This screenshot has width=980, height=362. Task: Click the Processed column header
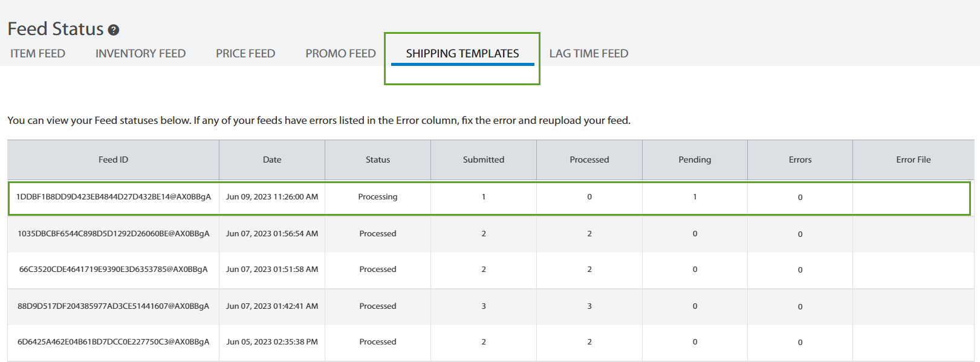click(589, 160)
